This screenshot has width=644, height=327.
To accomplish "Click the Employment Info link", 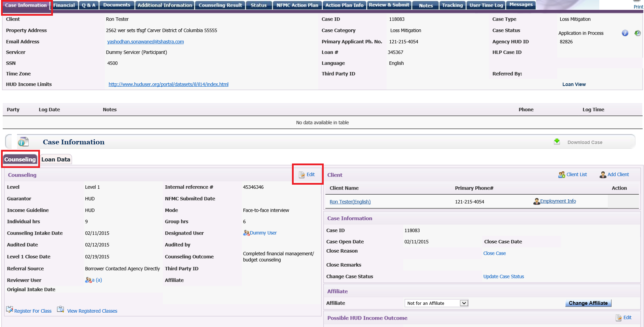I will click(x=558, y=201).
